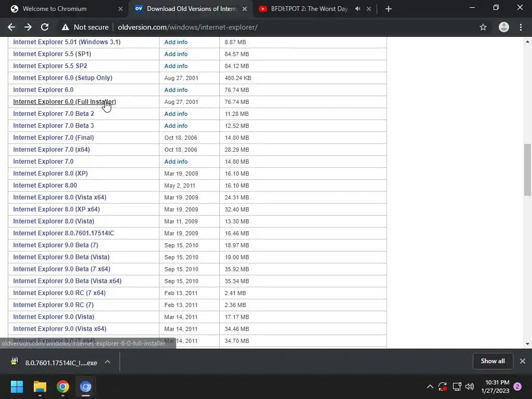Open Internet Explorer 9.0 RC (7) link
Viewport: 532px width, 399px height.
click(x=54, y=304)
